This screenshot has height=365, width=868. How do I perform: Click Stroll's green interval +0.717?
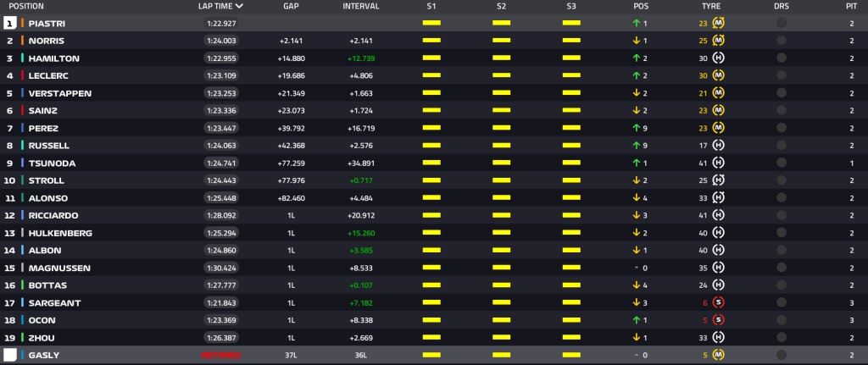click(361, 181)
